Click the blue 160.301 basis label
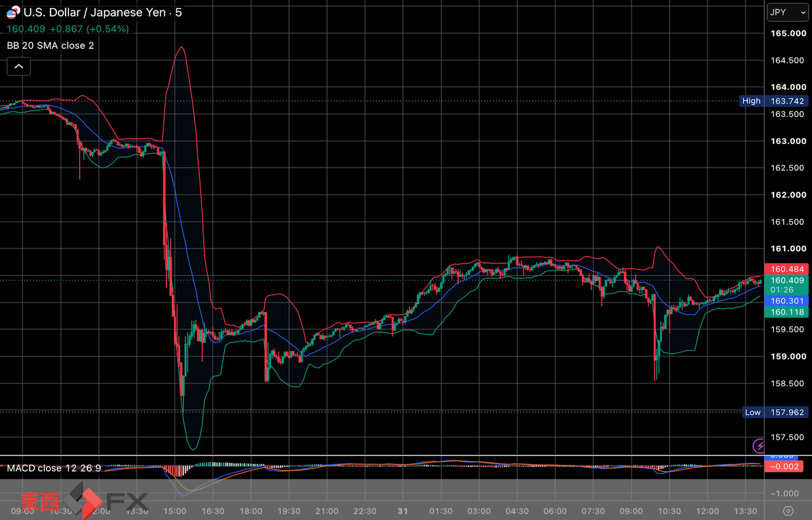Image resolution: width=812 pixels, height=520 pixels. tap(786, 301)
